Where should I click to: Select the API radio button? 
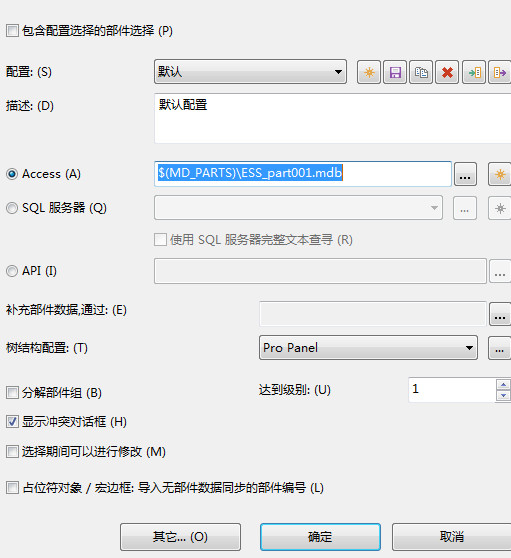[x=12, y=271]
